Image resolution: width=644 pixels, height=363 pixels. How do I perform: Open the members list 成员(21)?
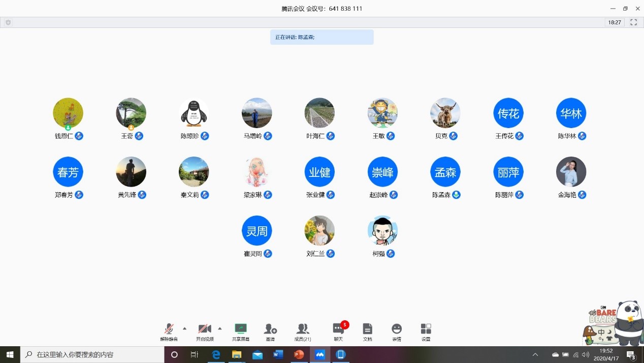pyautogui.click(x=303, y=332)
